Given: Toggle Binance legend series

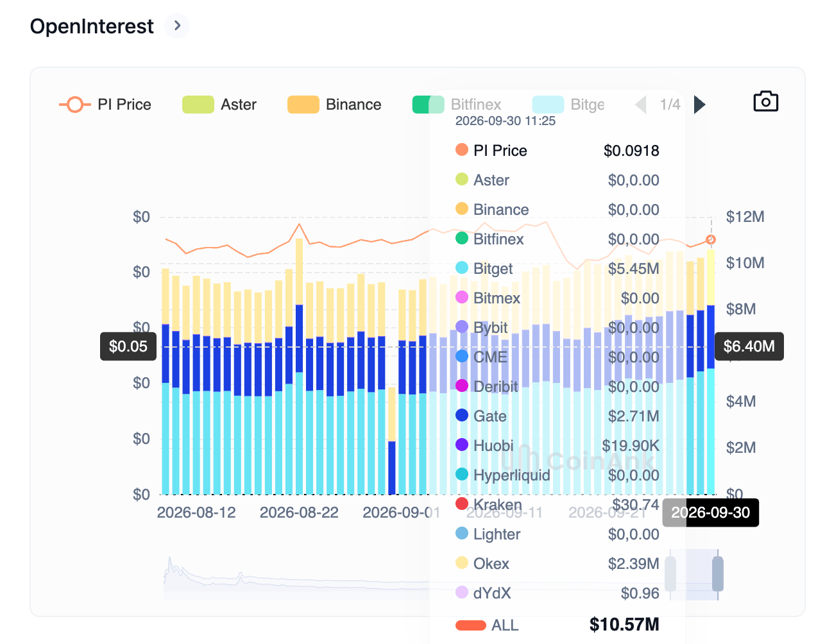Looking at the screenshot, I should click(x=334, y=105).
